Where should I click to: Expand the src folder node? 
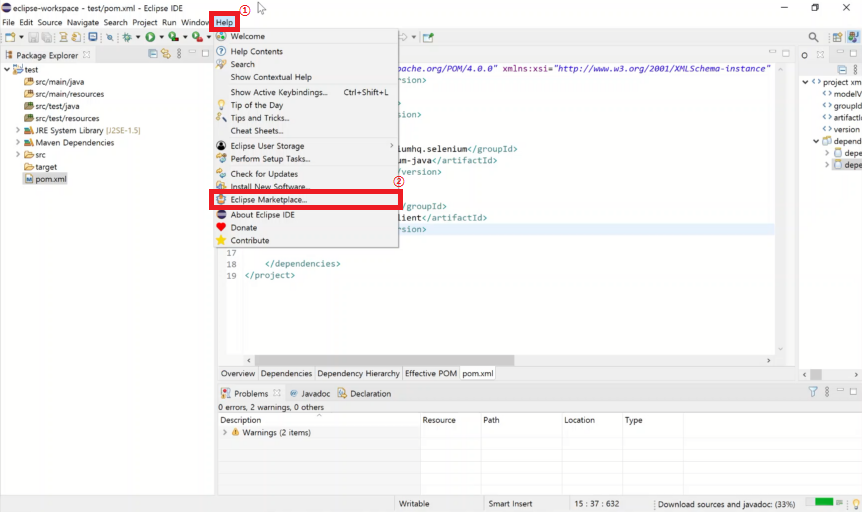pos(18,155)
